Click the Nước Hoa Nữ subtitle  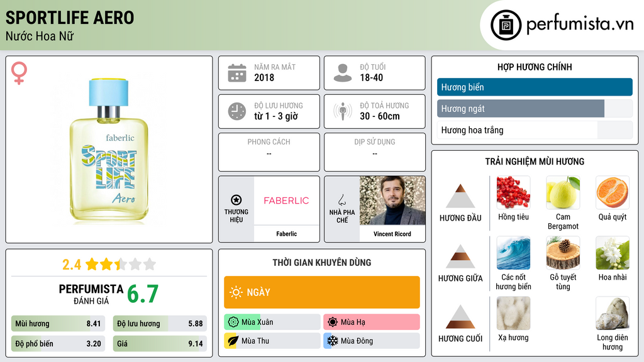click(x=40, y=36)
